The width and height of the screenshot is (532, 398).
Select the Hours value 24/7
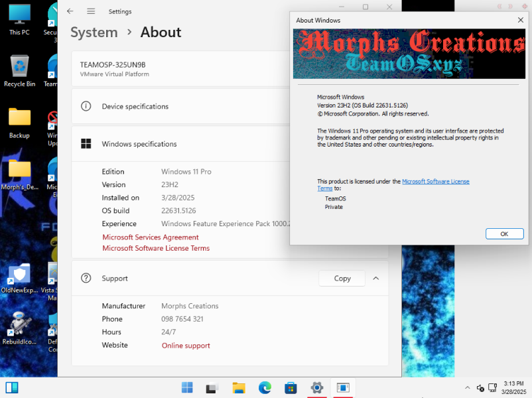tap(168, 332)
